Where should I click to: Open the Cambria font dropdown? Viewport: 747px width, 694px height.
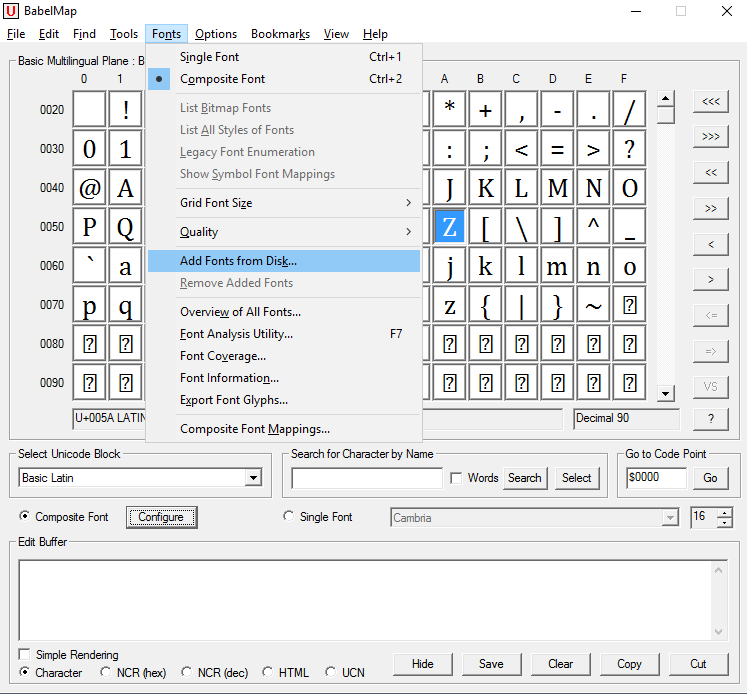coord(670,518)
